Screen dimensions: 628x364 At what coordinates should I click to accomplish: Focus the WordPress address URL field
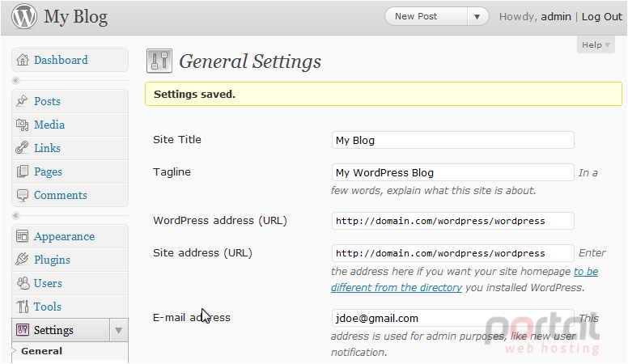pyautogui.click(x=452, y=221)
